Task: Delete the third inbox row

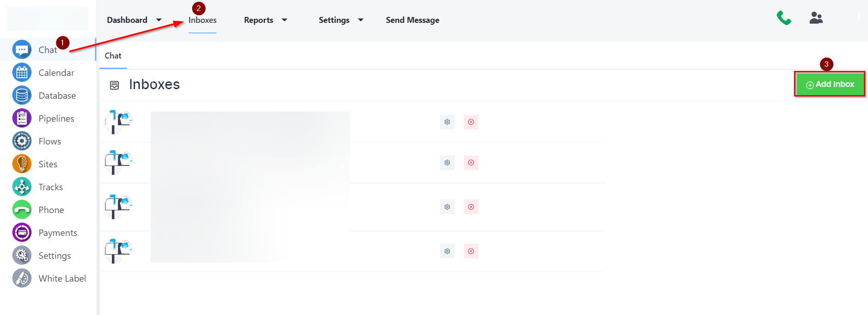Action: point(471,207)
